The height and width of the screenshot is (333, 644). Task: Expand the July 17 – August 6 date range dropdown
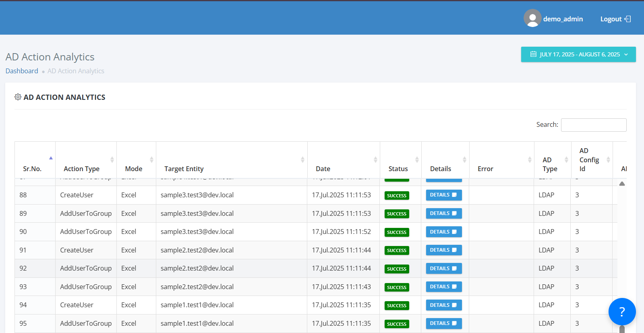pyautogui.click(x=578, y=54)
